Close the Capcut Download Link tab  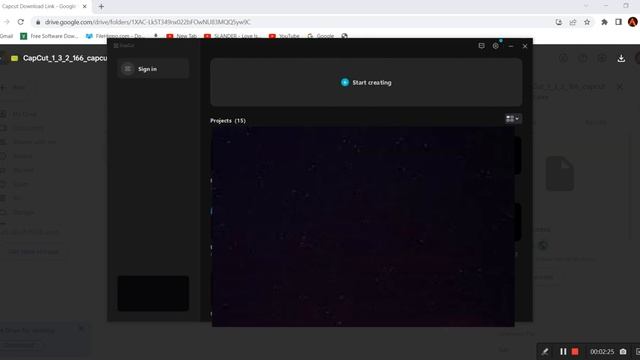pos(84,7)
